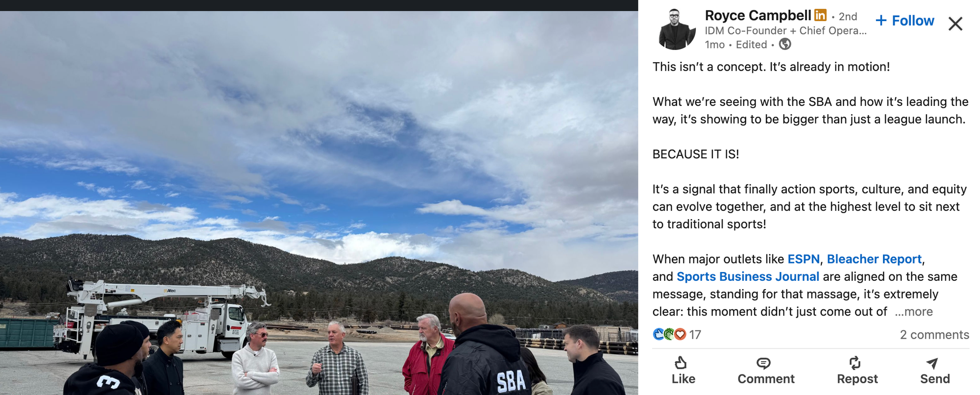Open Royce Campbell's profile photo
This screenshot has width=980, height=395.
tap(677, 29)
